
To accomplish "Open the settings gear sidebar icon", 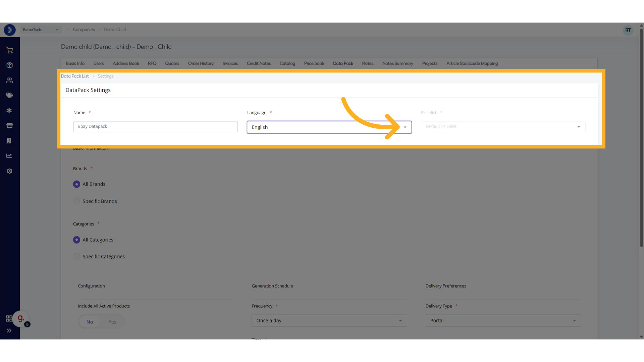I will pyautogui.click(x=9, y=171).
